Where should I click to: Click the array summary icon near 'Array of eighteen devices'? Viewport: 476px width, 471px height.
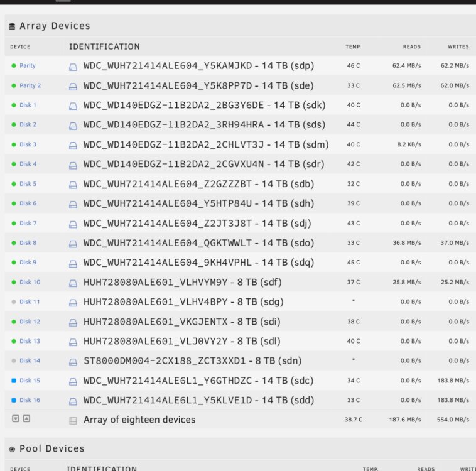[73, 421]
